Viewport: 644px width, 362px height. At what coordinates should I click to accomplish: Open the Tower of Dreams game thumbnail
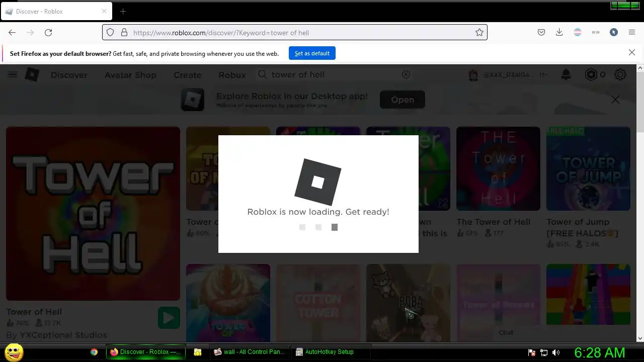pyautogui.click(x=498, y=303)
